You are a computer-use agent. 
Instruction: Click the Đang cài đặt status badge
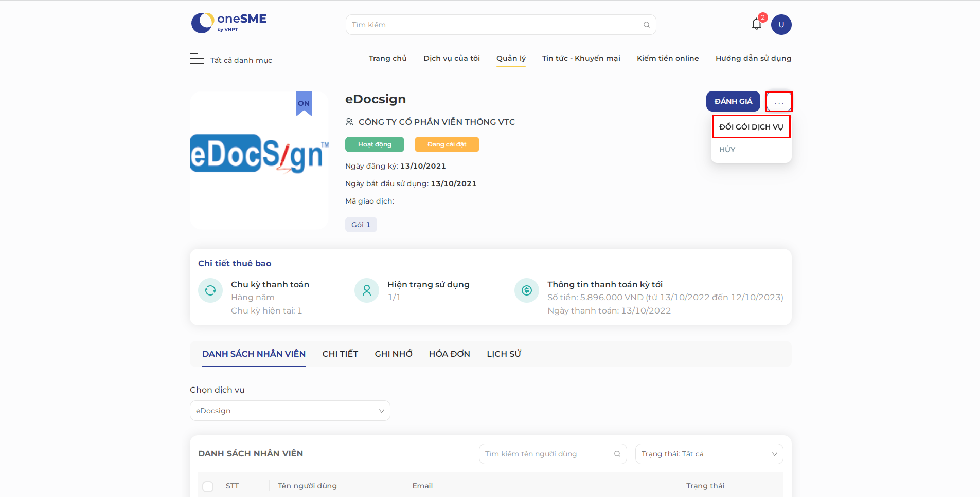point(447,144)
